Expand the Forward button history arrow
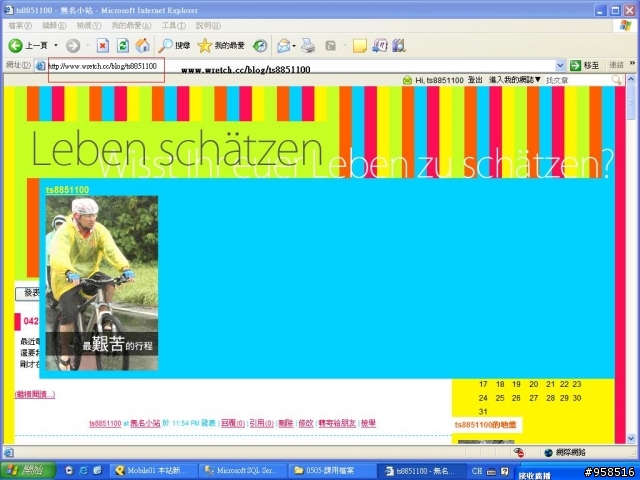This screenshot has height=480, width=640. tap(87, 45)
